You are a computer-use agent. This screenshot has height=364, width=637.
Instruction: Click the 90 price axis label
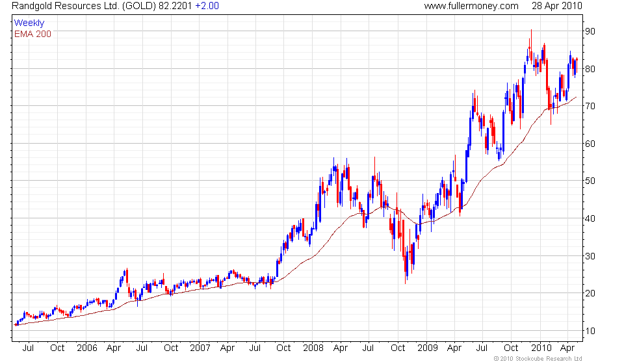(590, 31)
